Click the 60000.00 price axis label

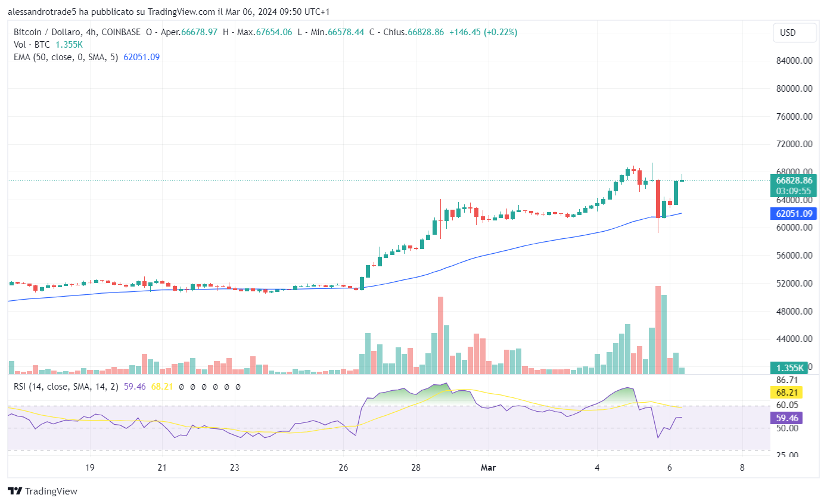coord(794,228)
